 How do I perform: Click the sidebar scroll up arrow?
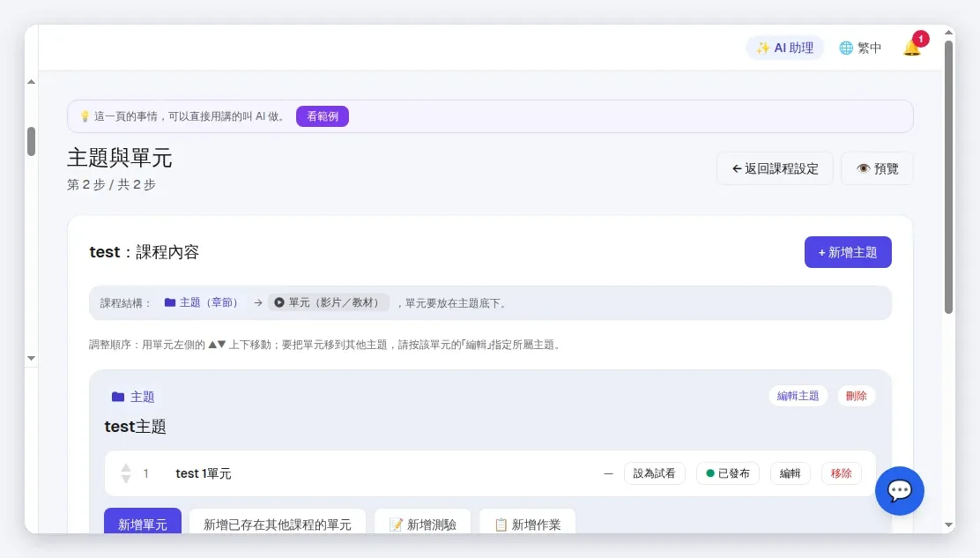tap(31, 82)
